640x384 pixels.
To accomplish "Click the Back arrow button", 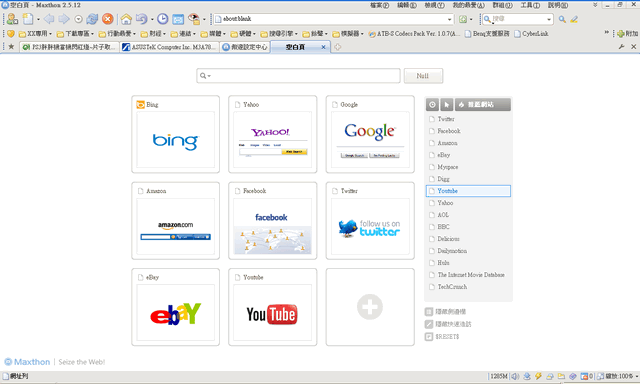I will point(49,19).
